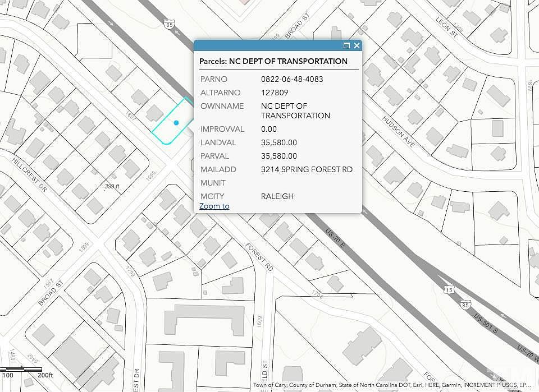
Task: Click the US-70 E highway label
Action: pos(335,238)
